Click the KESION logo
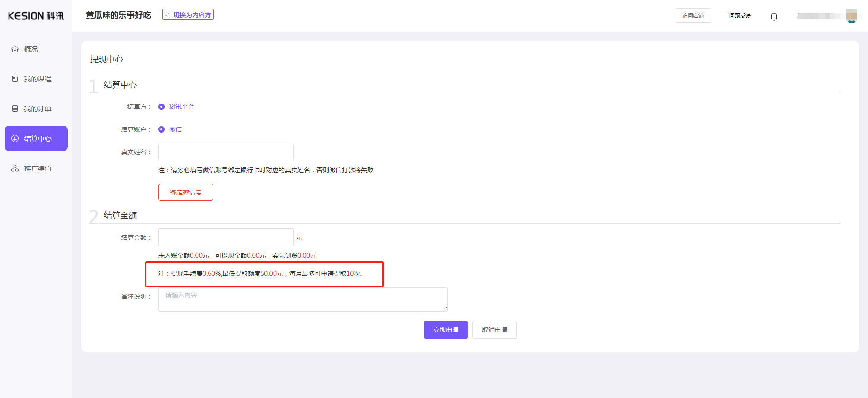 coord(36,16)
